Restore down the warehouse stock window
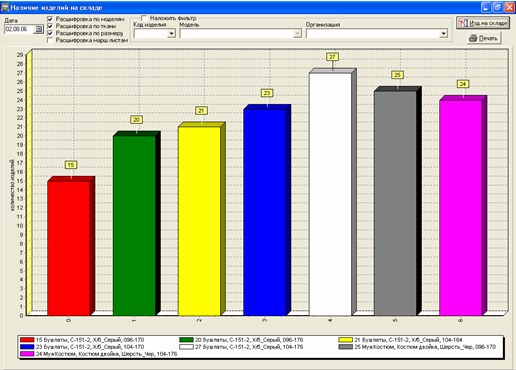 coord(498,7)
